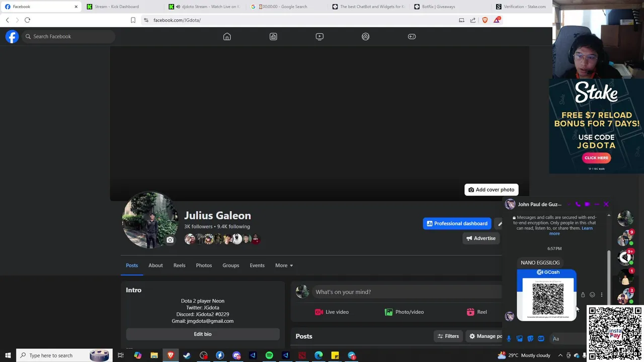Switch to the Groups profile tab
644x362 pixels.
coord(231,265)
